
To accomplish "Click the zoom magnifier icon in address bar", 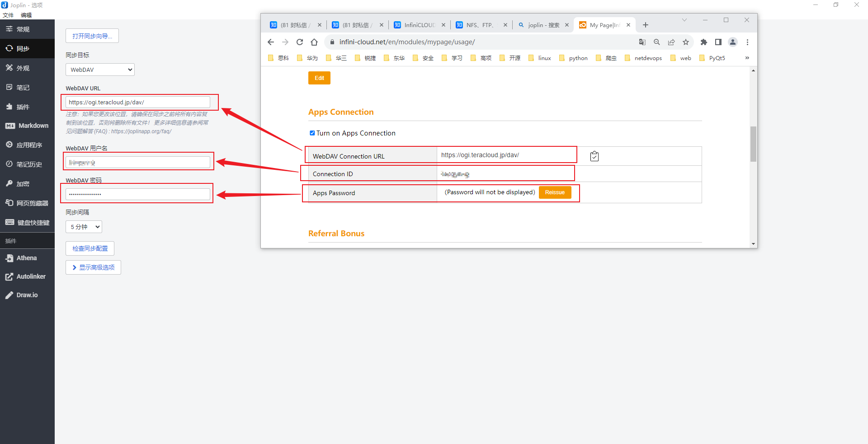I will coord(657,42).
